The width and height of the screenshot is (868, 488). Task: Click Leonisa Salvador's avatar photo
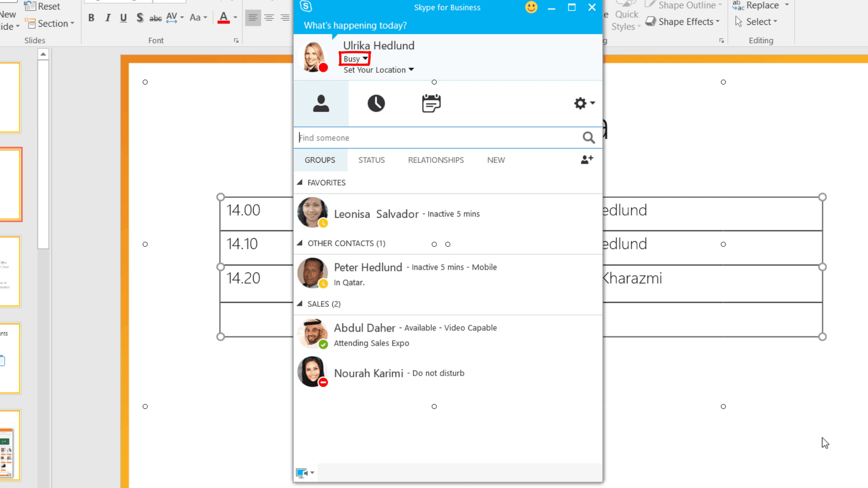tap(312, 212)
